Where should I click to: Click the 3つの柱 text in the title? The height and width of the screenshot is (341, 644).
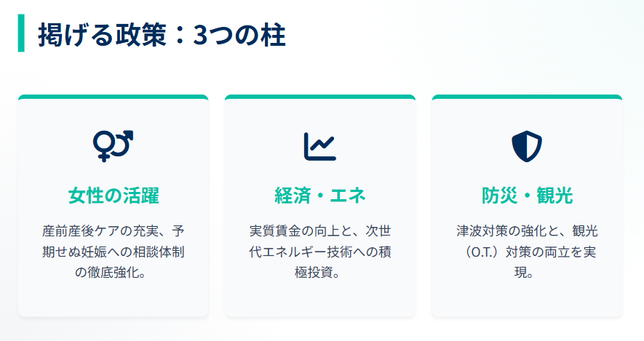(x=239, y=34)
